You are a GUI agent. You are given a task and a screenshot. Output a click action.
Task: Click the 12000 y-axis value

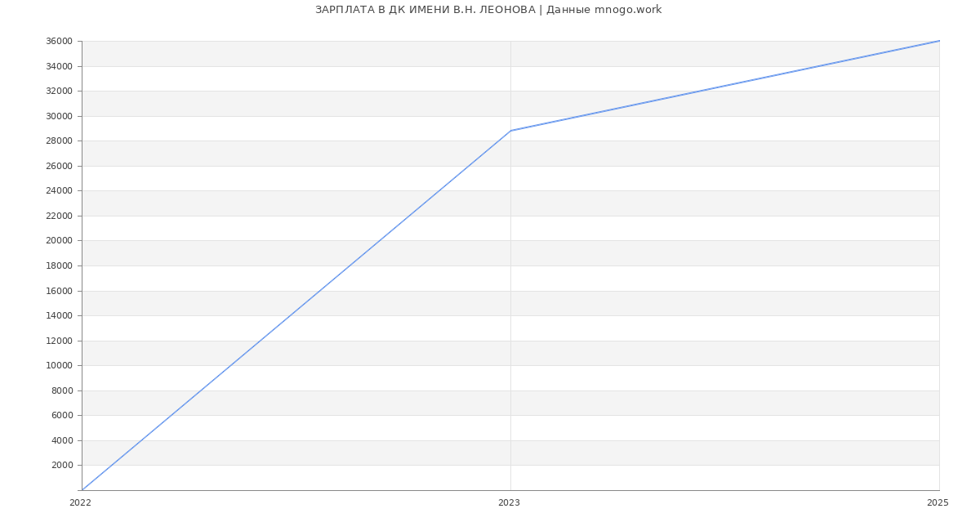click(x=60, y=341)
